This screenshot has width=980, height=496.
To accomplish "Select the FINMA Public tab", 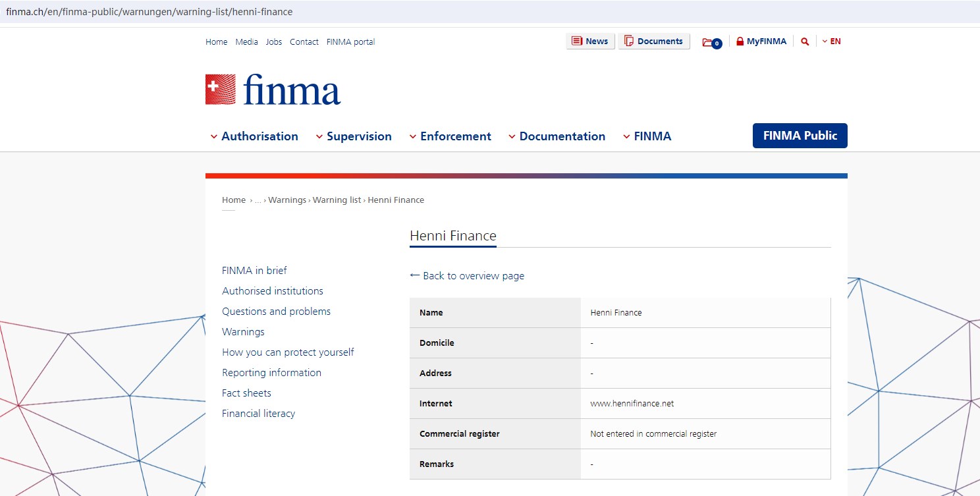I will [x=800, y=136].
